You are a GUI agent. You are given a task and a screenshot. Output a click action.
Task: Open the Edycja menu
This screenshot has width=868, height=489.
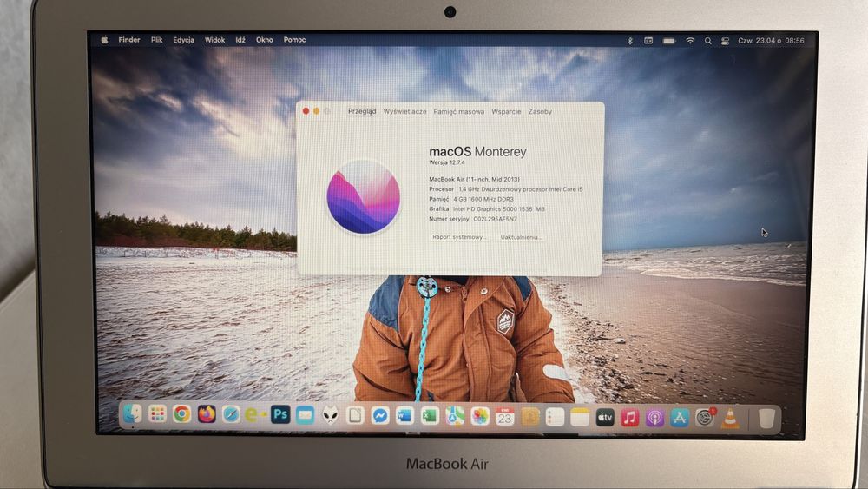click(x=183, y=40)
